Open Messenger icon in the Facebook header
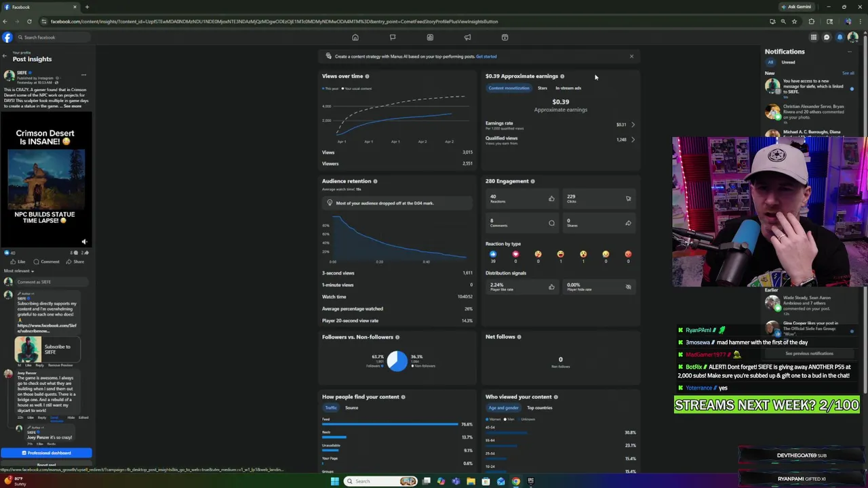 click(827, 37)
